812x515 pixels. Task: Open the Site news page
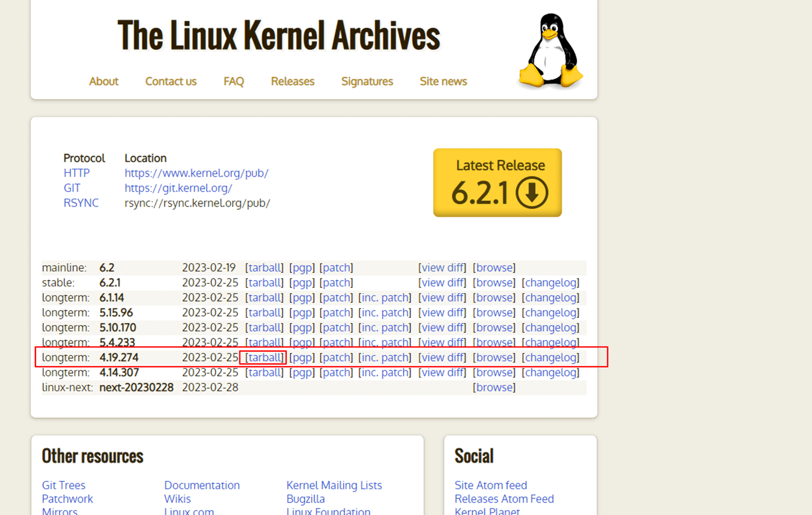[x=443, y=81]
